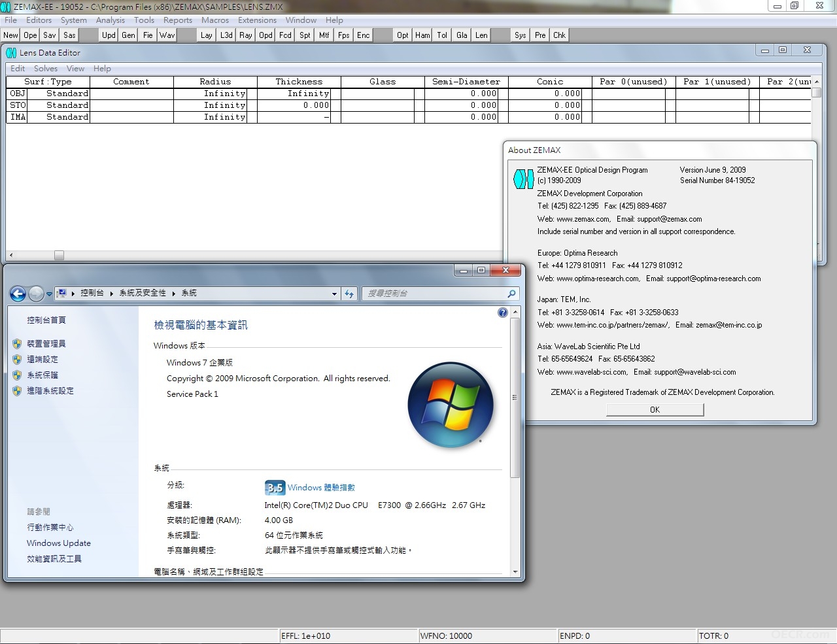Click the New toolbar button in ZEMAX
This screenshot has width=837, height=644.
11,35
